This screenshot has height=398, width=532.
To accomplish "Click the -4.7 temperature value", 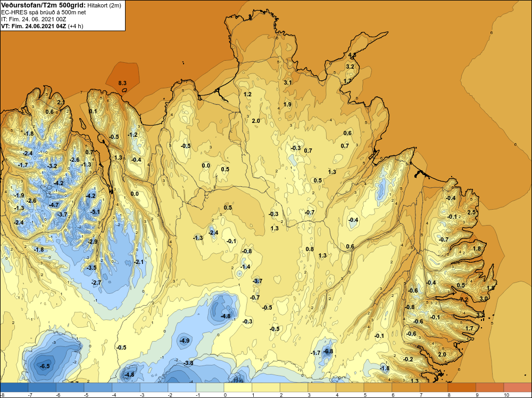I will click(x=54, y=205).
